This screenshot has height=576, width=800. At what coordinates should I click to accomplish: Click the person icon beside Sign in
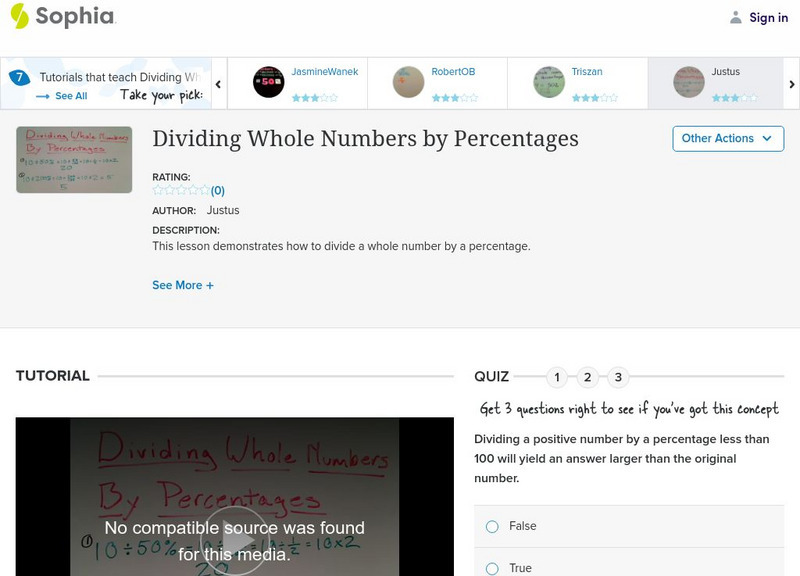pyautogui.click(x=734, y=17)
